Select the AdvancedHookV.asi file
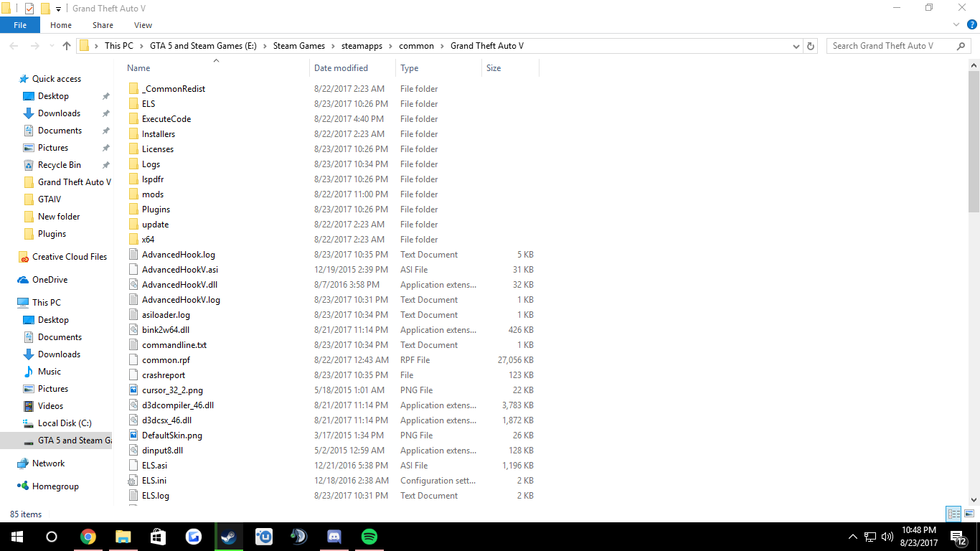980x551 pixels. (180, 270)
